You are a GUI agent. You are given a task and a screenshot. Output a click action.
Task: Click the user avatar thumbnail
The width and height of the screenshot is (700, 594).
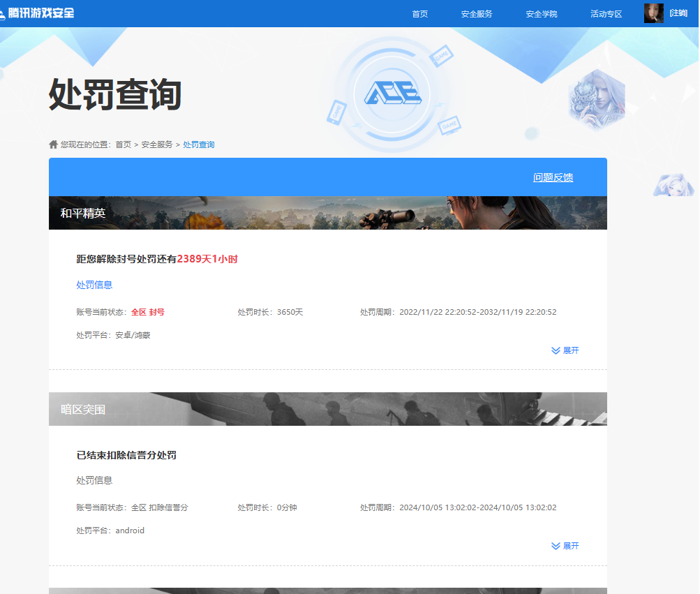(x=653, y=13)
